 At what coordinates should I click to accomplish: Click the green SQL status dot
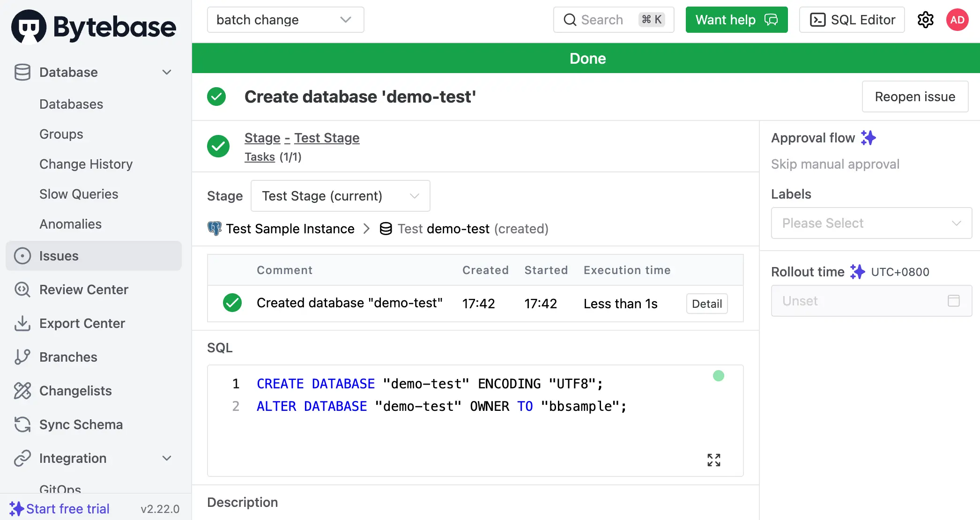(x=718, y=376)
